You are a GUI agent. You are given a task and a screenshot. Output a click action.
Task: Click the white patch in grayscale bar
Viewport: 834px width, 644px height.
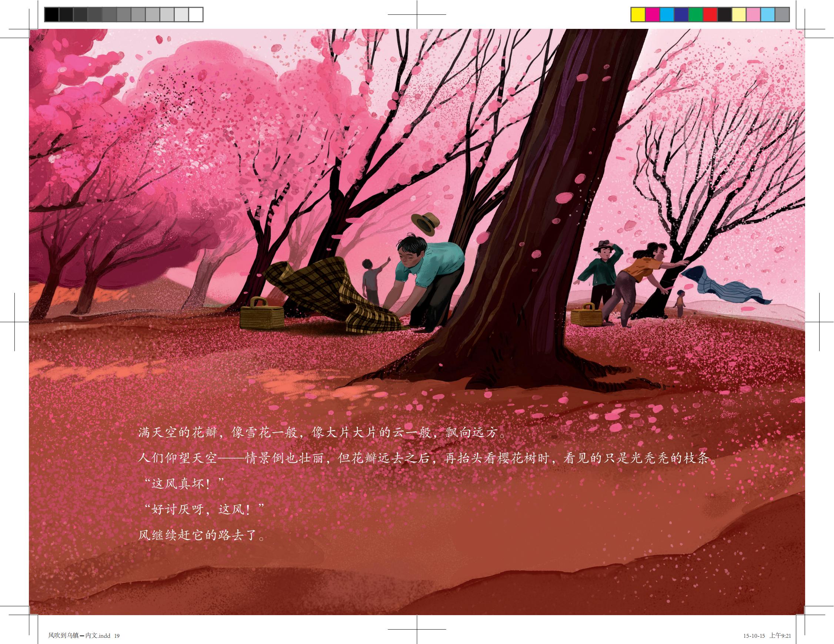(x=196, y=15)
